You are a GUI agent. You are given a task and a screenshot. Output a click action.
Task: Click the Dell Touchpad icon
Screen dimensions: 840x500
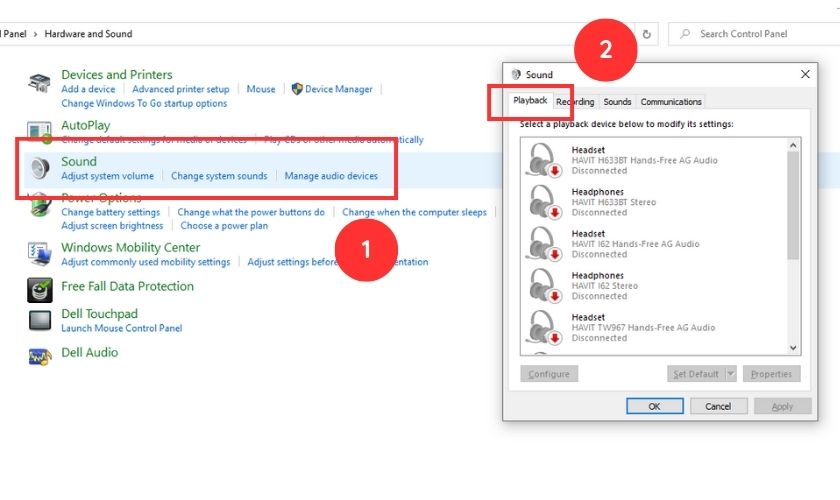coord(40,320)
